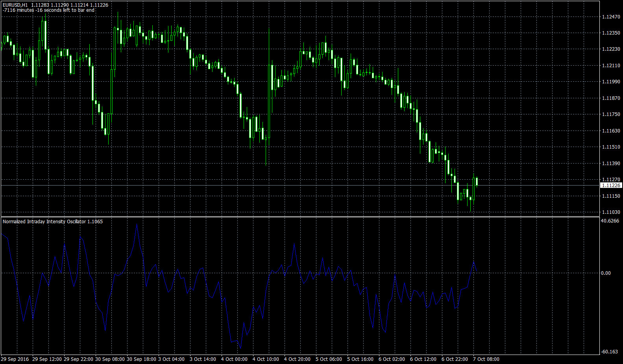Image resolution: width=623 pixels, height=364 pixels.
Task: Click the 1.11390 price scale label
Action: tap(611, 164)
